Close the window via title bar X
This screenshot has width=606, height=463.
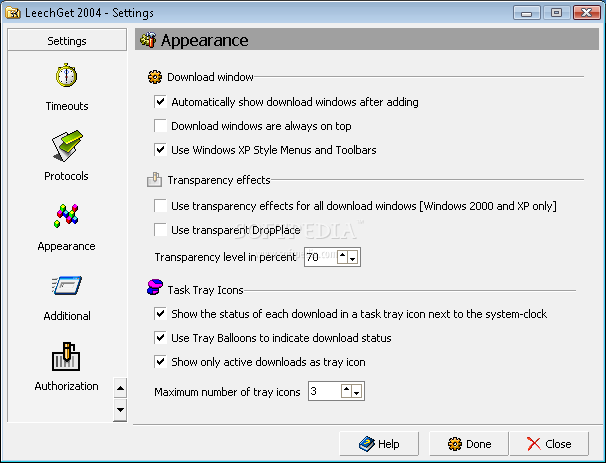coord(587,13)
